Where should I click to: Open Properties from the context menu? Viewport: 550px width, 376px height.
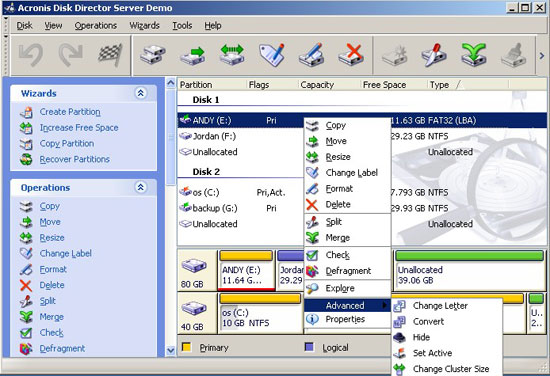[x=347, y=319]
